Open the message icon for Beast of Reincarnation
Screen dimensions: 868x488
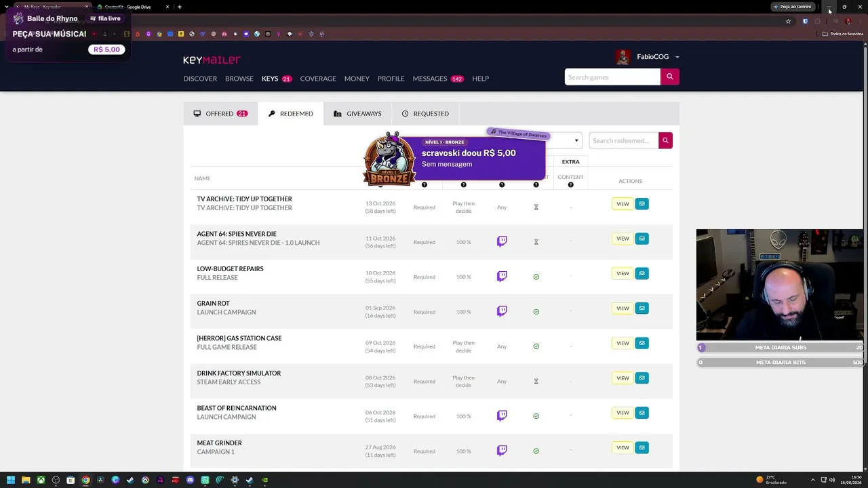(x=642, y=413)
